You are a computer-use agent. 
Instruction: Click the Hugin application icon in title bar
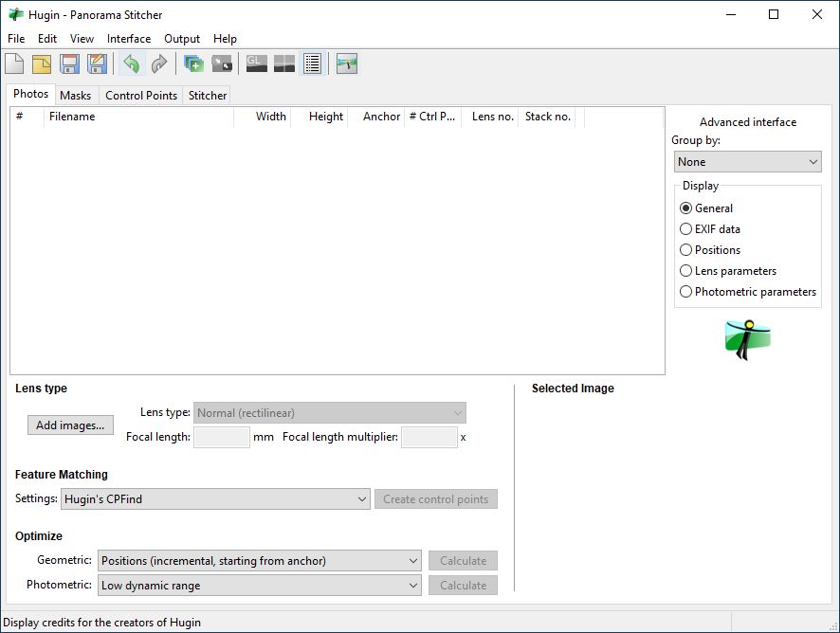tap(15, 14)
